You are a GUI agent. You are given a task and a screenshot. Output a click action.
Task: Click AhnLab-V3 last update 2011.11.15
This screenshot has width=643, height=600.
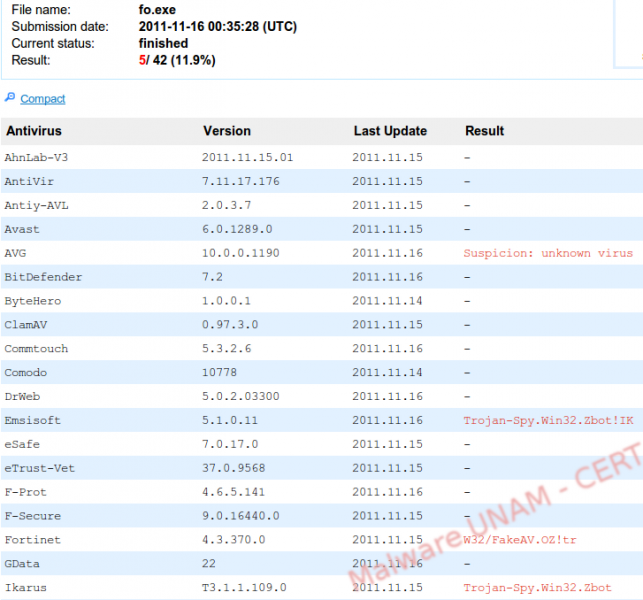coord(388,157)
